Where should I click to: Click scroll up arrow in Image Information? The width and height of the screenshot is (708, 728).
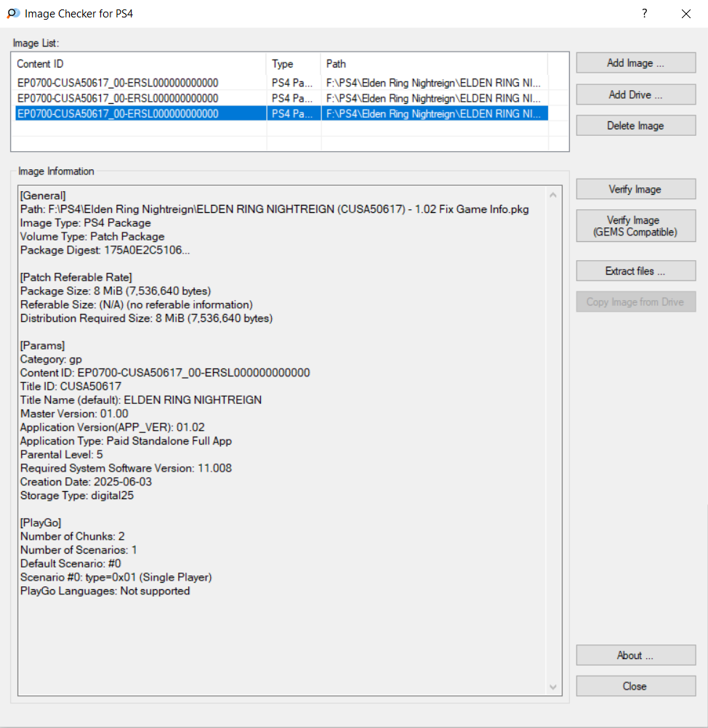[x=553, y=195]
